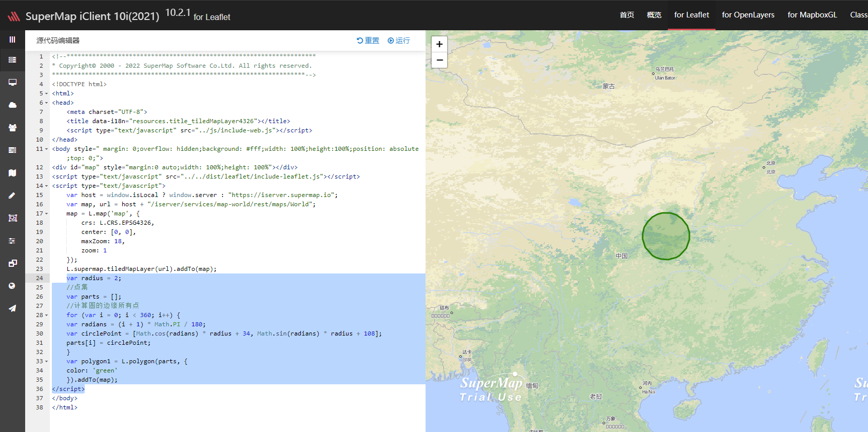The image size is (868, 432).
Task: Go to 首页 home page
Action: point(627,15)
